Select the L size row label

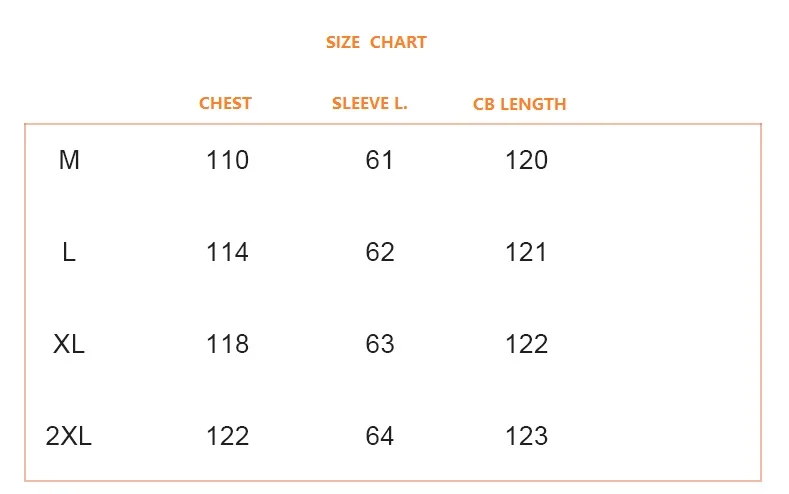point(69,252)
